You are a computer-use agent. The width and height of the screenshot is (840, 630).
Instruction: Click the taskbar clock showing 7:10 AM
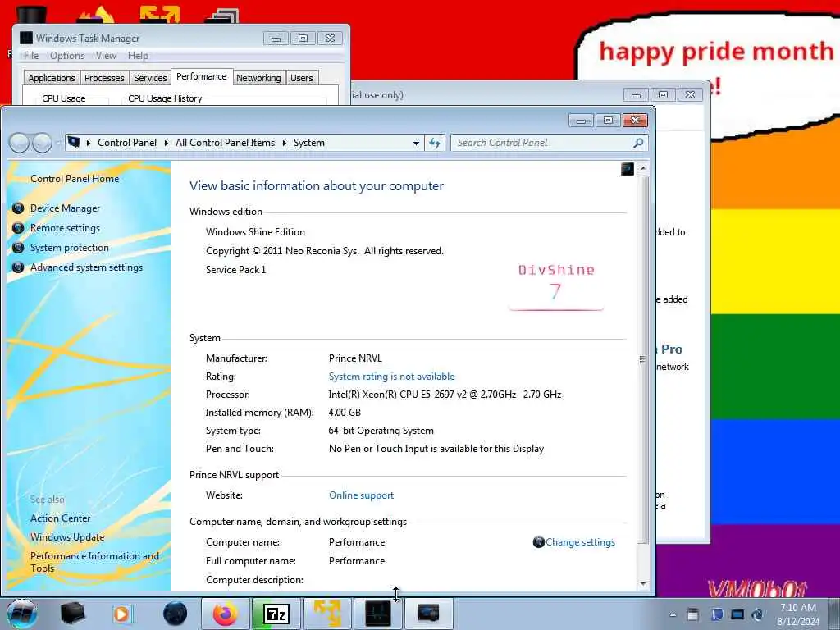click(798, 614)
